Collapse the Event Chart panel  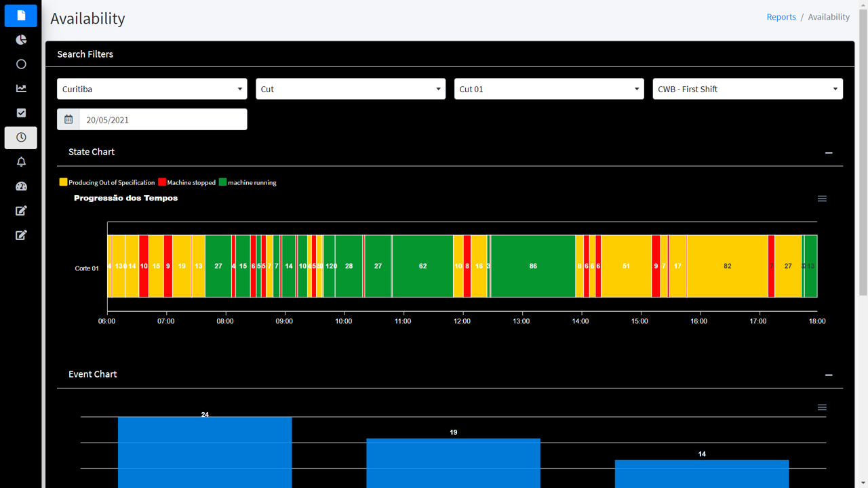829,375
